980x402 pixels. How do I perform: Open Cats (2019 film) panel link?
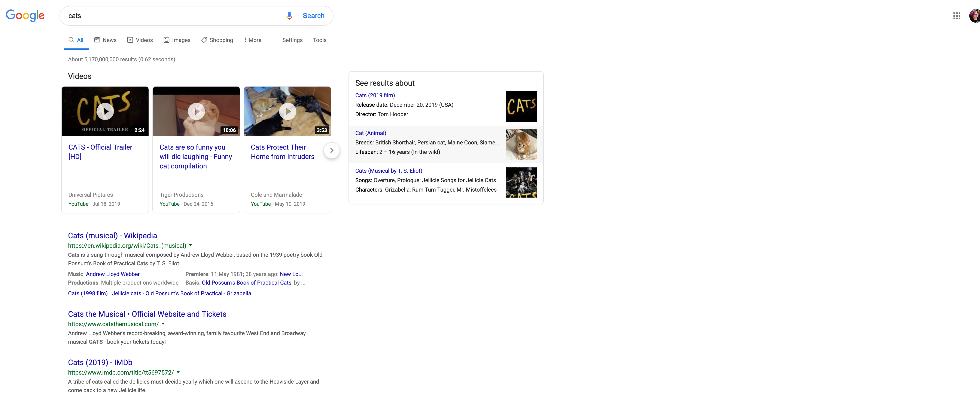(x=375, y=95)
